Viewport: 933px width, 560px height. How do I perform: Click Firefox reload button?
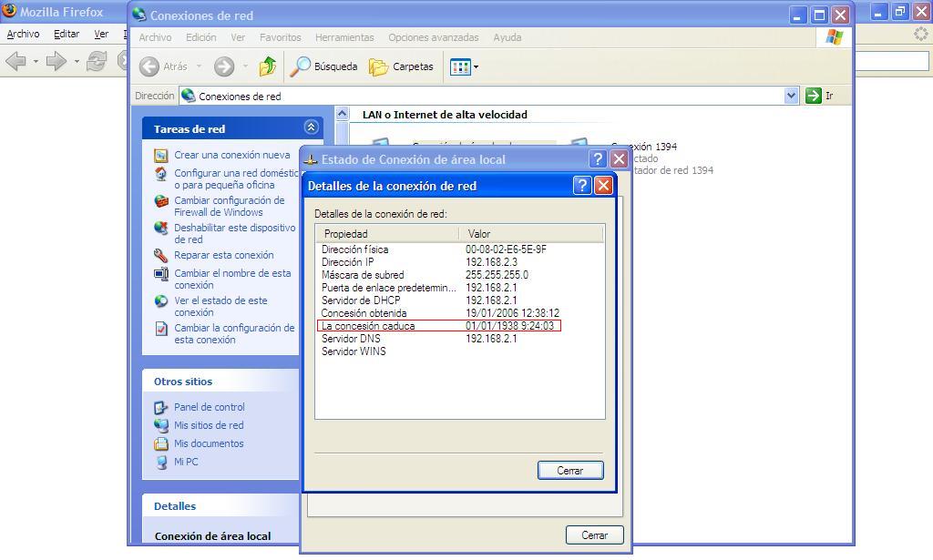(x=97, y=61)
